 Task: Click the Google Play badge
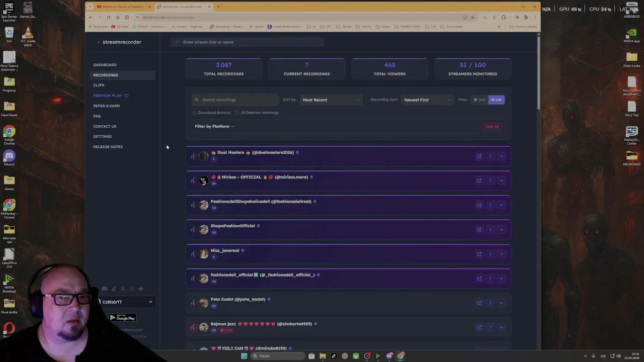[x=122, y=318]
